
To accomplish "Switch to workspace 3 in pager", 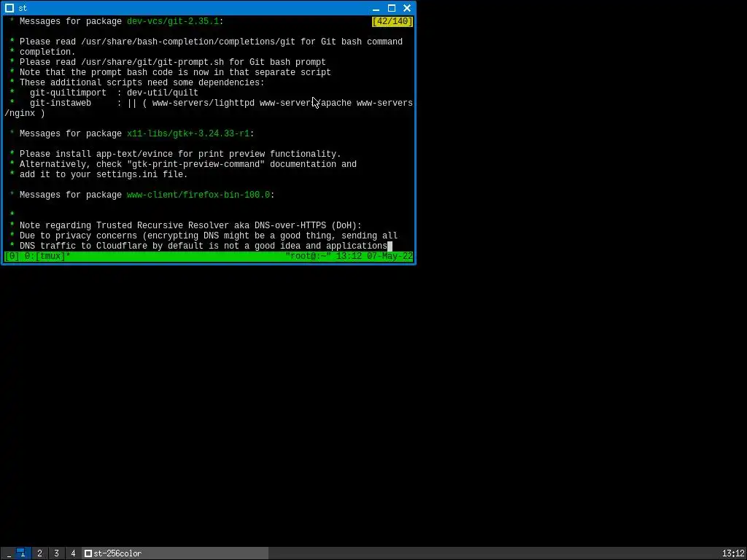I will click(56, 553).
